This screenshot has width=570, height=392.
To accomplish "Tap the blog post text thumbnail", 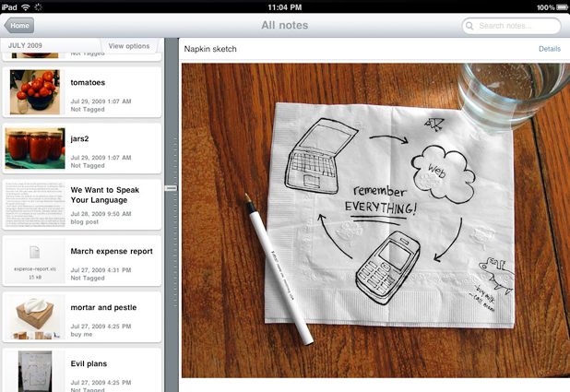I will 35,205.
